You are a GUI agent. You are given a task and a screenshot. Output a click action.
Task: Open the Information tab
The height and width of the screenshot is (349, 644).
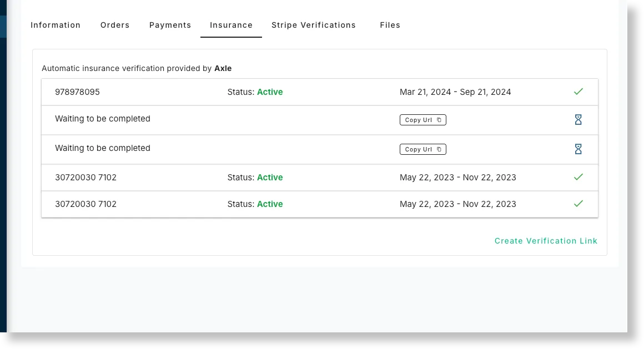[56, 25]
